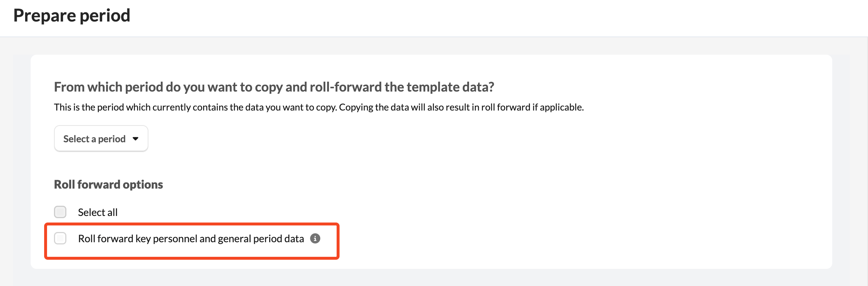Toggle all roll forward options via Select all
The height and width of the screenshot is (286, 868).
[x=60, y=212]
